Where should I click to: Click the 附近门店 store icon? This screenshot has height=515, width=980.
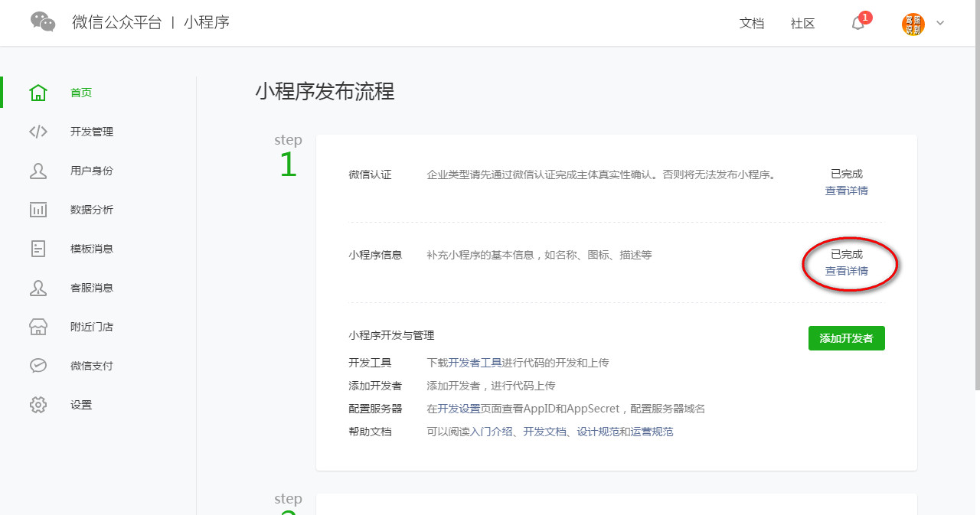click(x=38, y=327)
